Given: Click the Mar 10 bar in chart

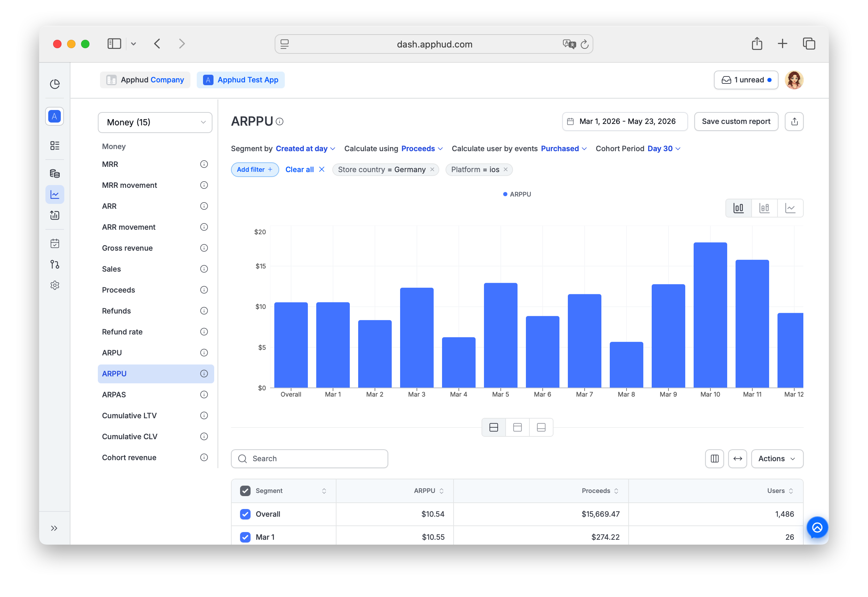Looking at the screenshot, I should [x=710, y=315].
